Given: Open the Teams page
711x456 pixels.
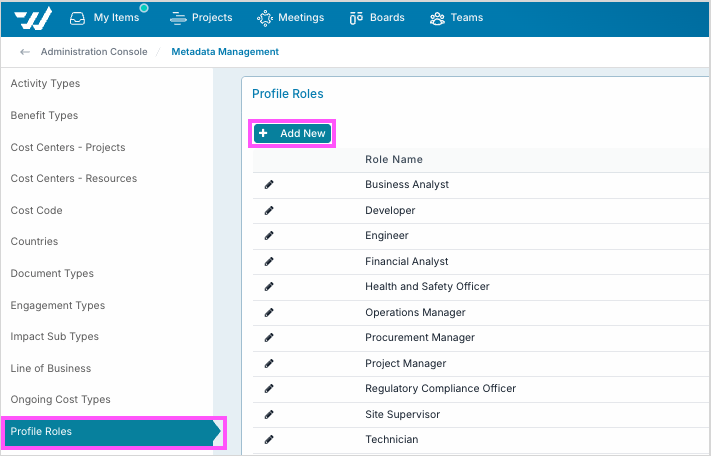Looking at the screenshot, I should pos(456,18).
